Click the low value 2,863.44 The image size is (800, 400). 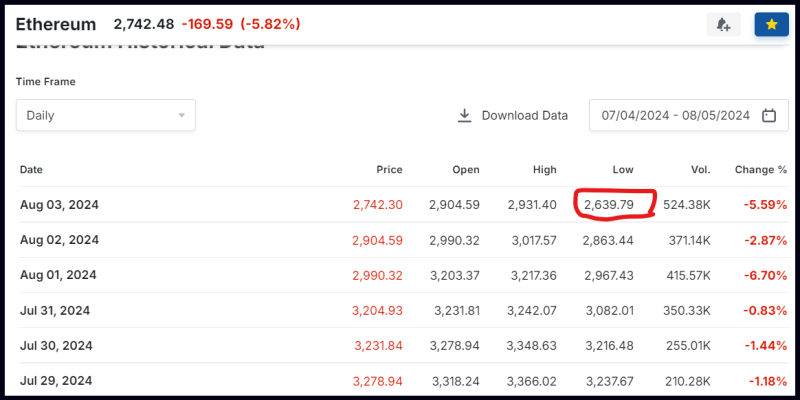click(608, 240)
